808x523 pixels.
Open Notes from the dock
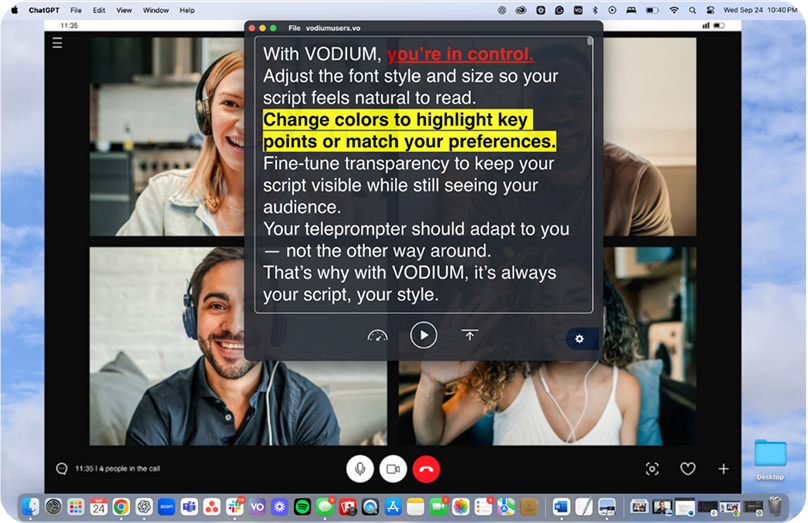click(415, 508)
